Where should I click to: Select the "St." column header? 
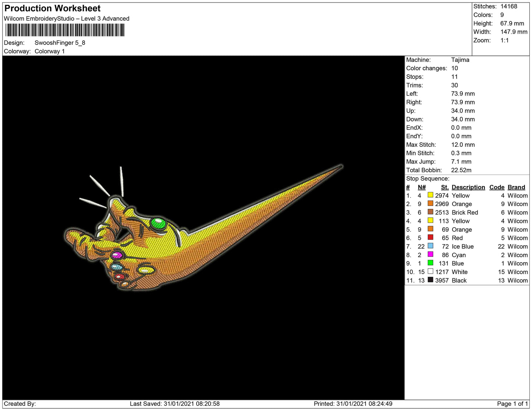coord(445,187)
